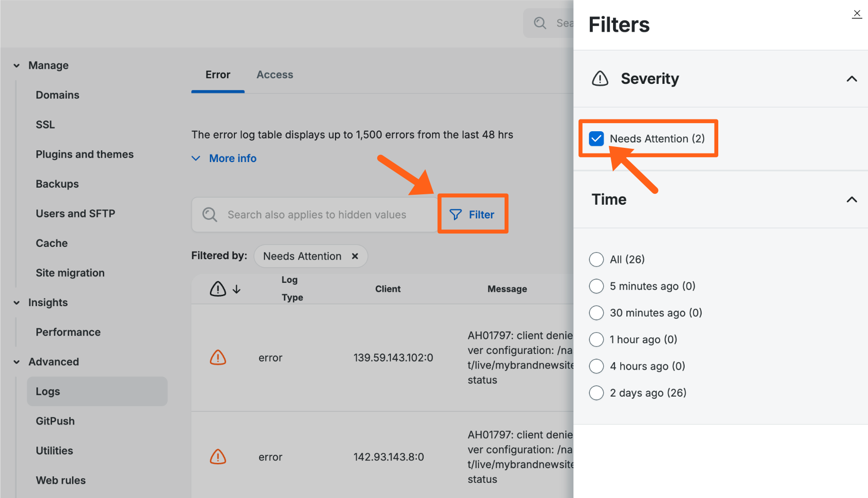Image resolution: width=868 pixels, height=498 pixels.
Task: Collapse the Severity filter section
Action: click(x=851, y=79)
